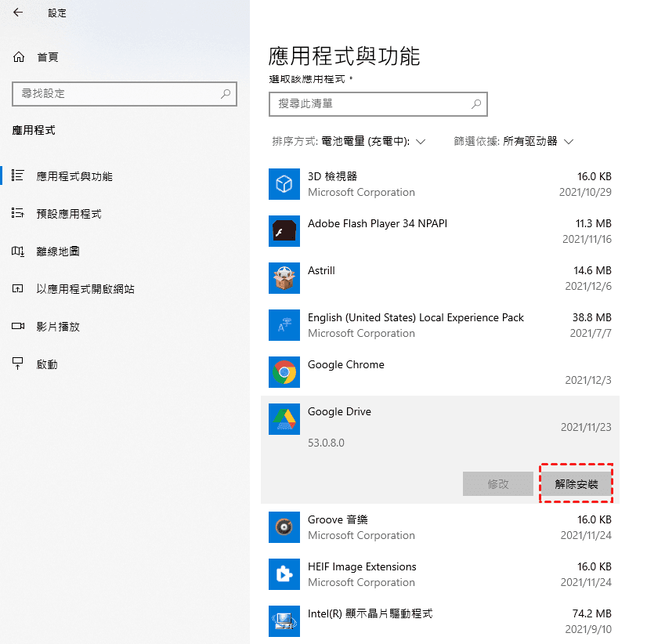Go to 首頁 home link
Image resolution: width=647 pixels, height=644 pixels.
48,57
